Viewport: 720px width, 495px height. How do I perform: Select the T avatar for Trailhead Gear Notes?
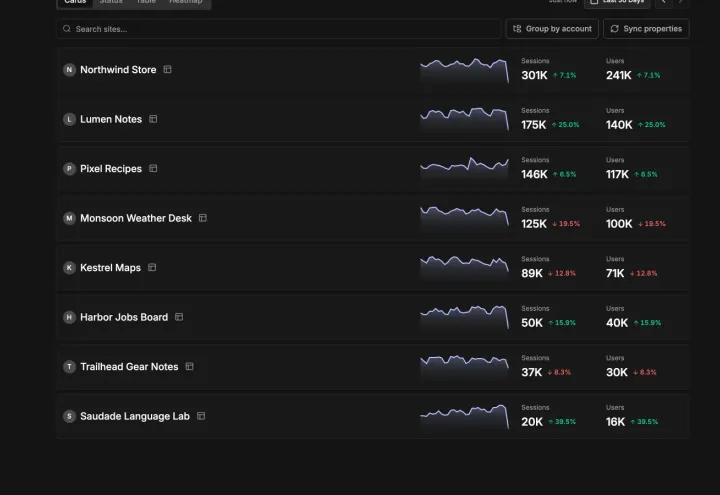pyautogui.click(x=69, y=367)
